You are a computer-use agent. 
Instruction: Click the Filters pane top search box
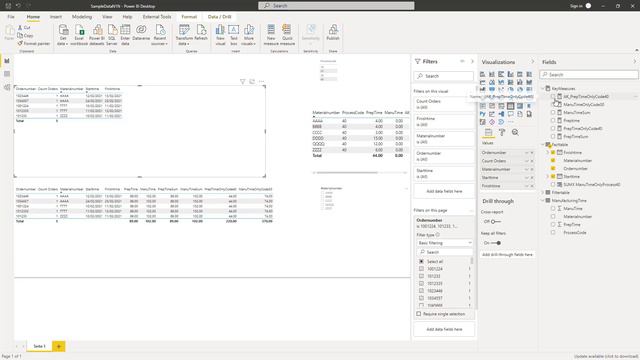pyautogui.click(x=444, y=76)
